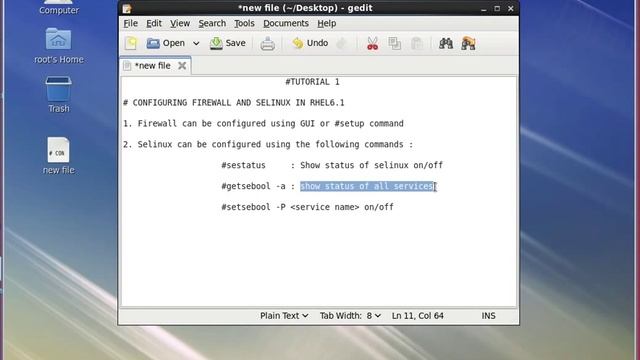The image size is (640, 360).
Task: Open the Search menu
Action: pos(212,23)
